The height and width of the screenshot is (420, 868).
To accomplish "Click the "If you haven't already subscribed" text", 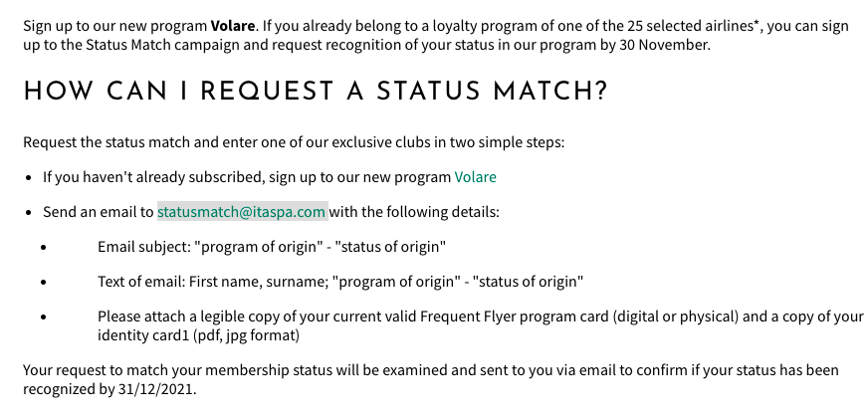I will click(151, 177).
